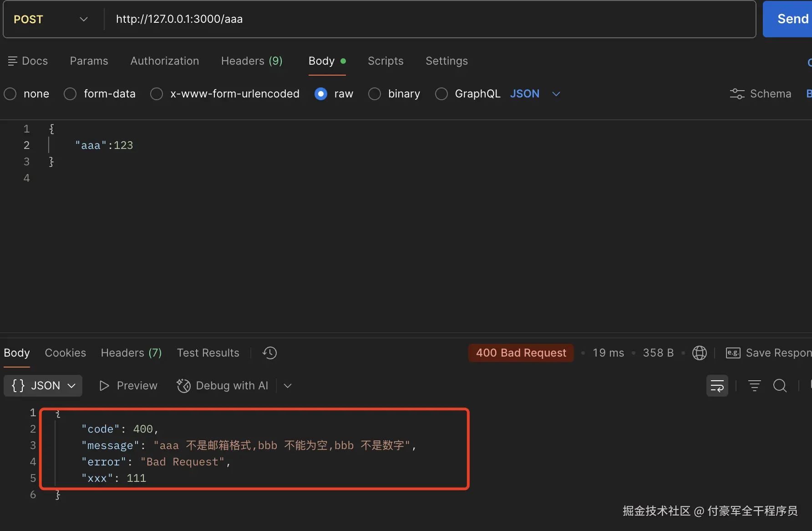The height and width of the screenshot is (531, 812).
Task: Open the response filter icon
Action: 754,386
